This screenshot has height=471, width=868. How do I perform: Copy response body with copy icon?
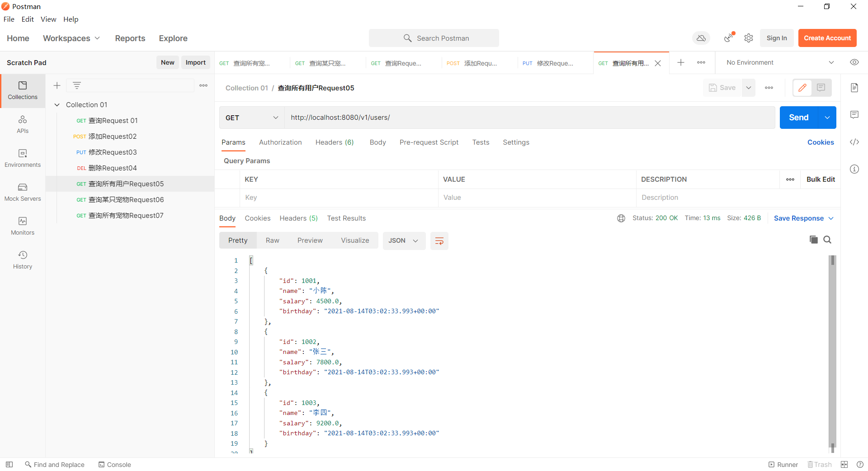click(813, 240)
